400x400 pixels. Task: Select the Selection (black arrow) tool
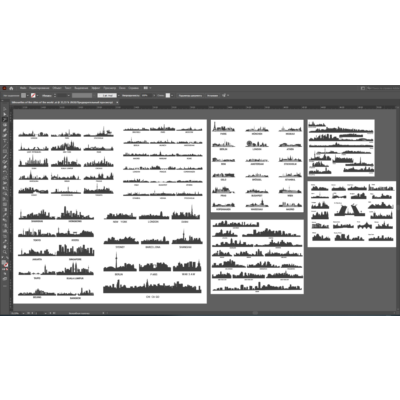(5, 109)
